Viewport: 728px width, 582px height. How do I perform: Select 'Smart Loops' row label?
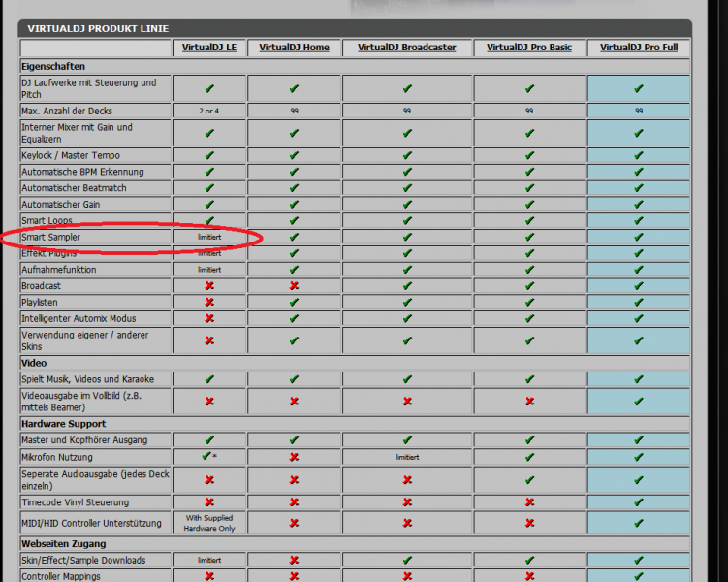tap(47, 220)
